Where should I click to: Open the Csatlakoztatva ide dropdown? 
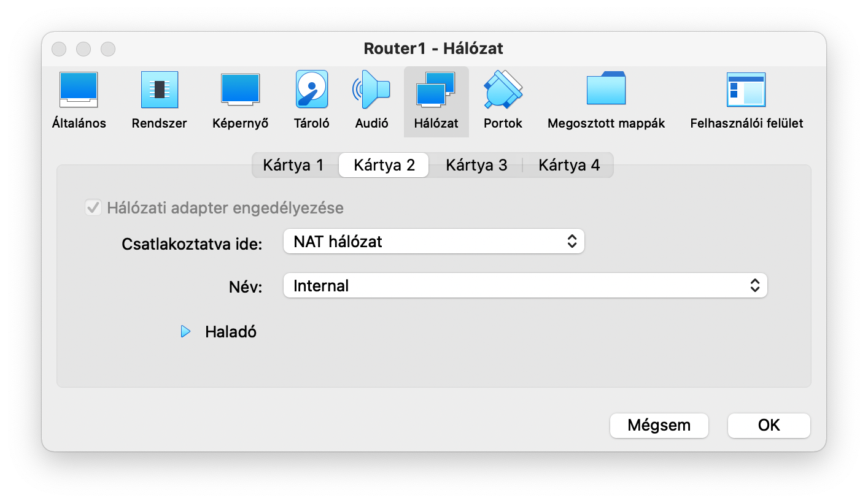[x=433, y=242]
